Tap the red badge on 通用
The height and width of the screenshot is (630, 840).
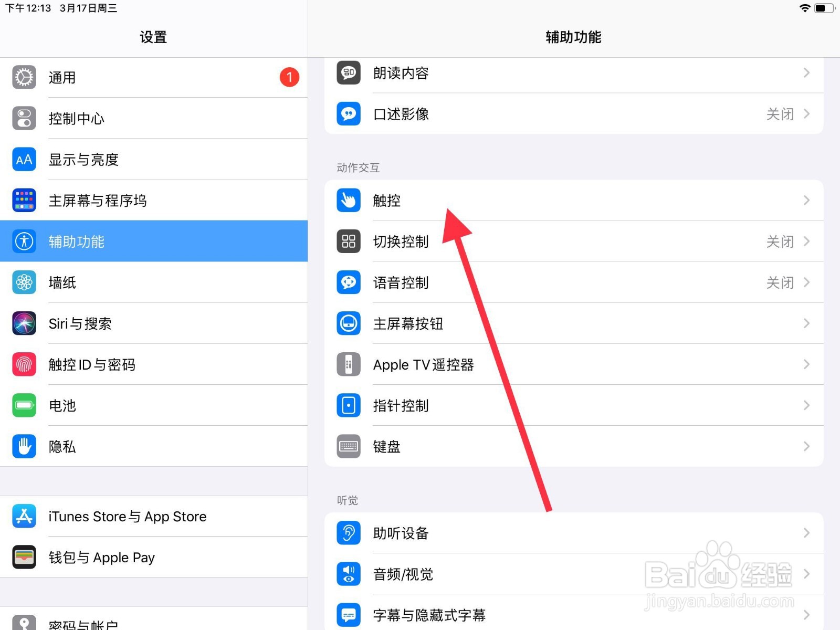click(289, 77)
